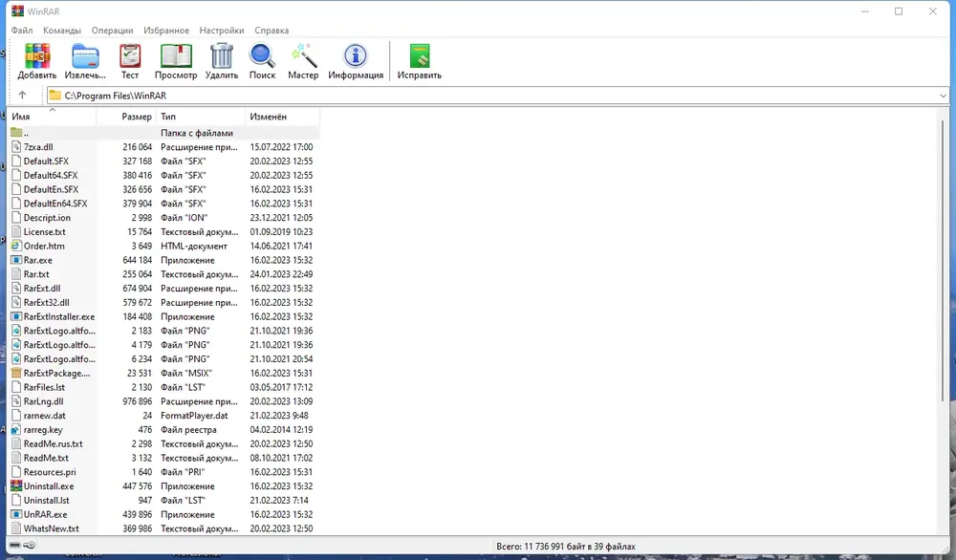This screenshot has width=956, height=560.
Task: Click date 04.02.2014 12:19
Action: (x=281, y=430)
